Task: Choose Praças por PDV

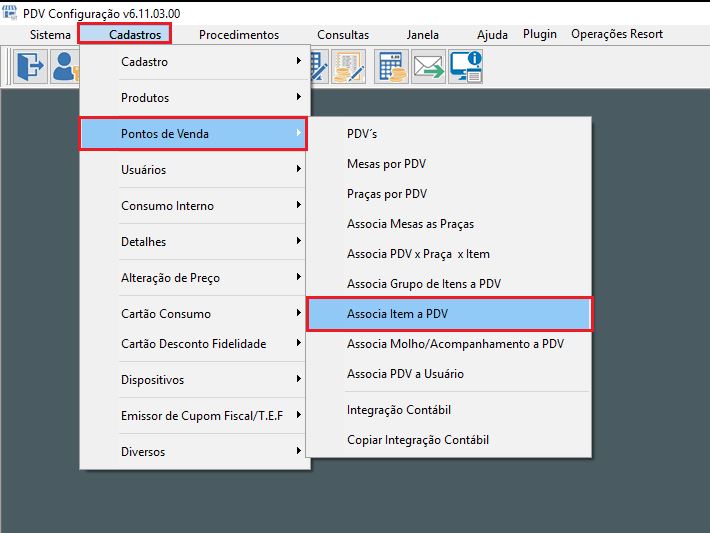Action: pos(449,193)
